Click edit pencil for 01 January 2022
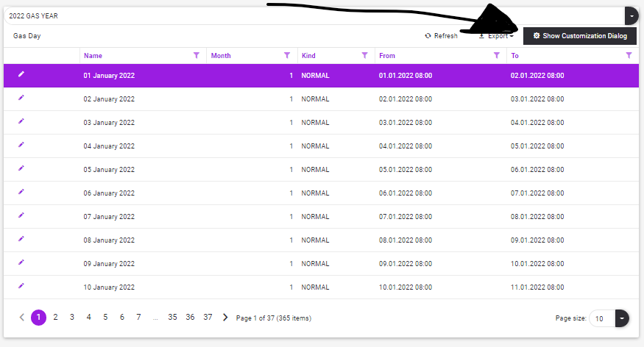The image size is (644, 347). pyautogui.click(x=21, y=74)
